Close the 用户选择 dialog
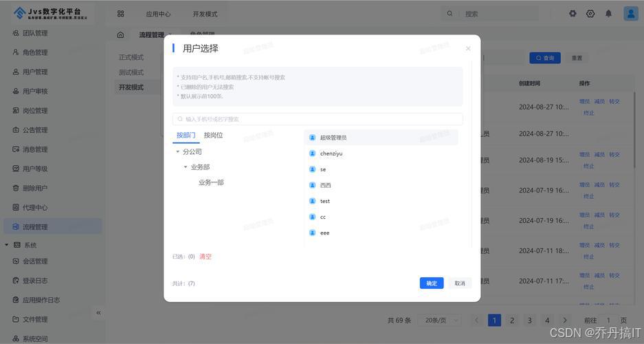 (468, 48)
